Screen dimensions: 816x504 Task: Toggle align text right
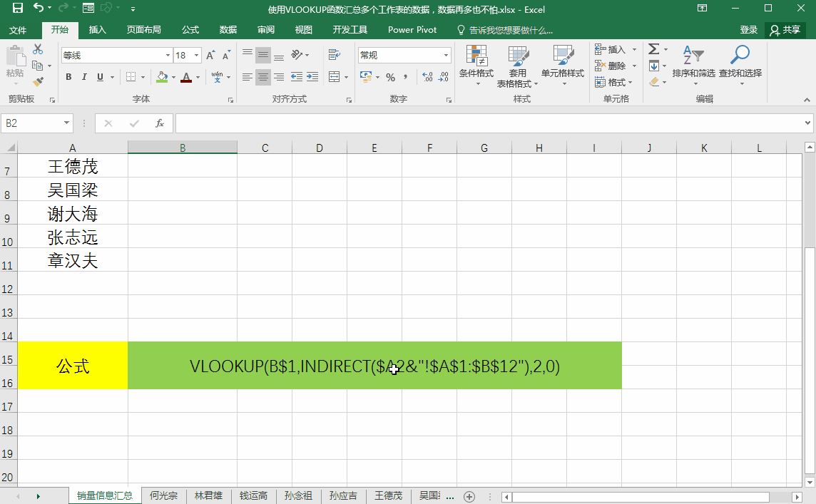click(x=279, y=77)
